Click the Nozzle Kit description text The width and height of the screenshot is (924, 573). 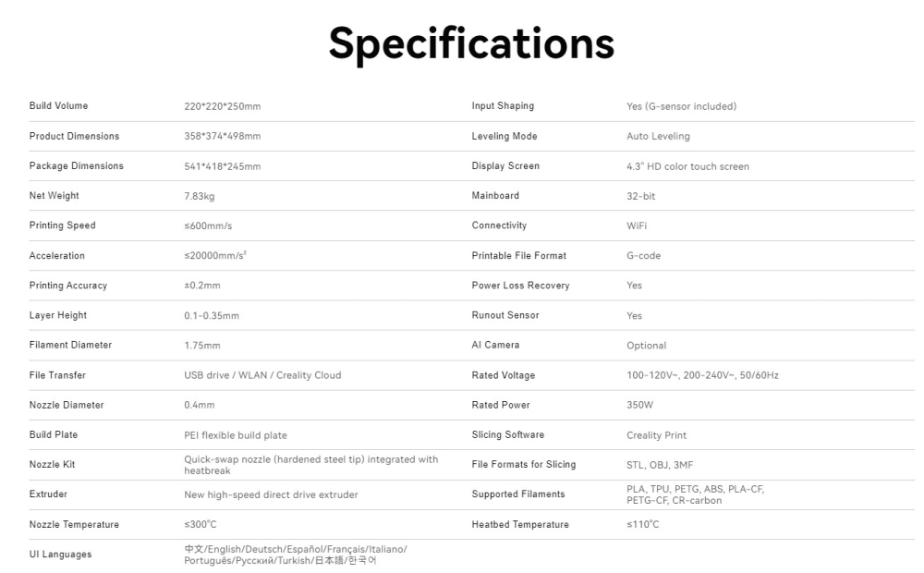(311, 465)
